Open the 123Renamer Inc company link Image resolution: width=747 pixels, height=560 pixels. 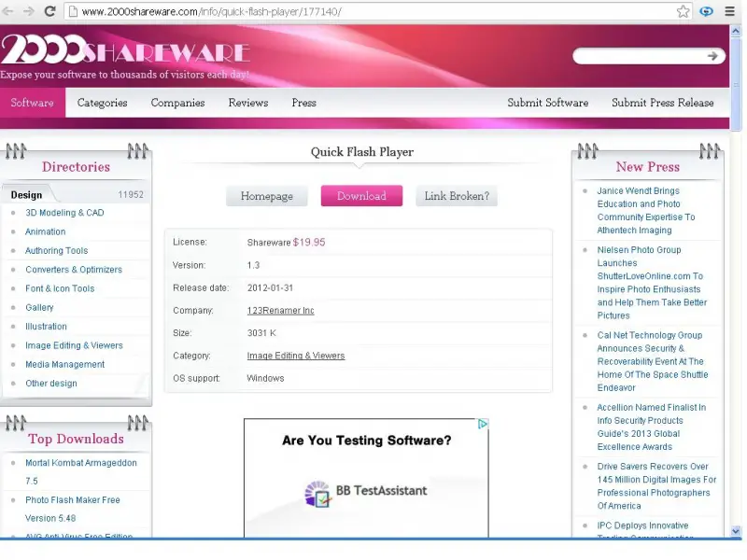point(281,311)
